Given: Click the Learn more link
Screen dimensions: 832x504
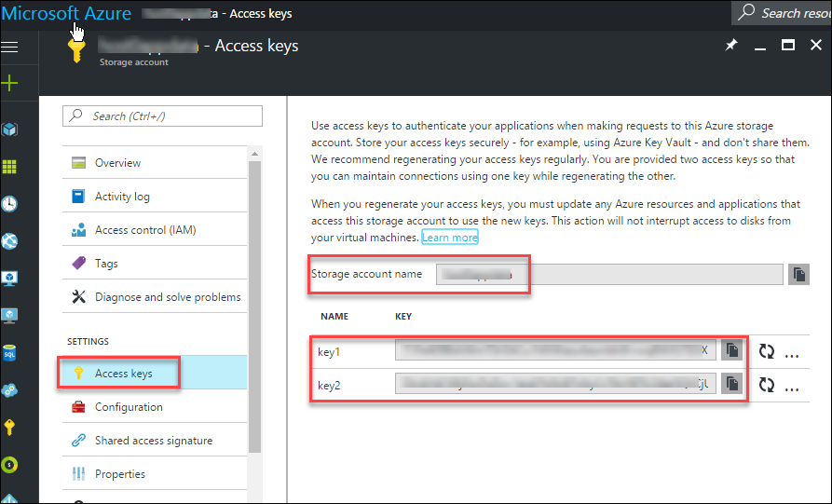Looking at the screenshot, I should (450, 238).
